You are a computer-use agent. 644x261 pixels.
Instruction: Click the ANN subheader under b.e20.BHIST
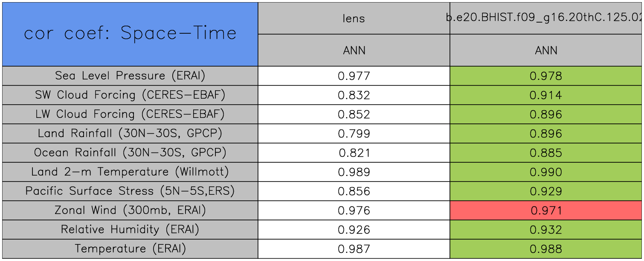tap(546, 50)
